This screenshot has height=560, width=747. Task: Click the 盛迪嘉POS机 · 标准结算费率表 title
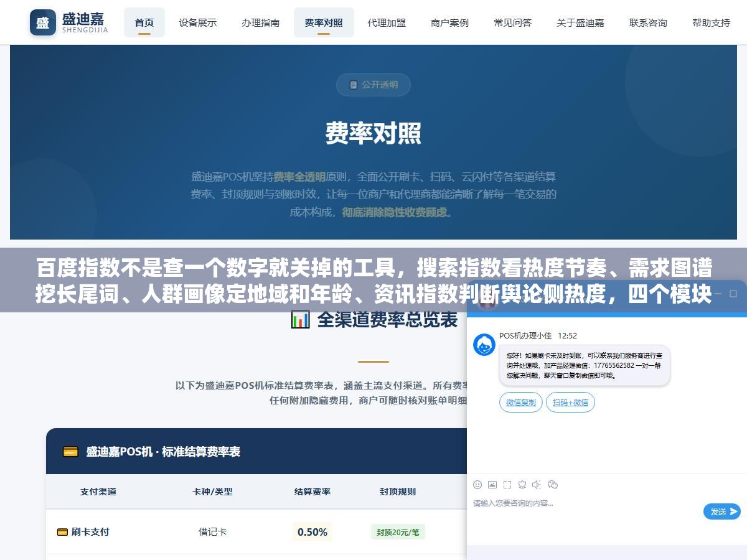163,452
